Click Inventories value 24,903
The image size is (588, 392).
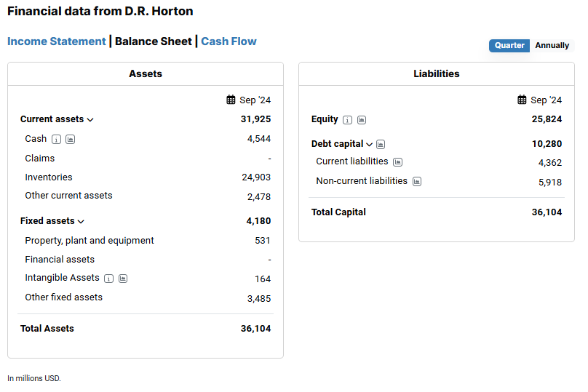tap(256, 177)
